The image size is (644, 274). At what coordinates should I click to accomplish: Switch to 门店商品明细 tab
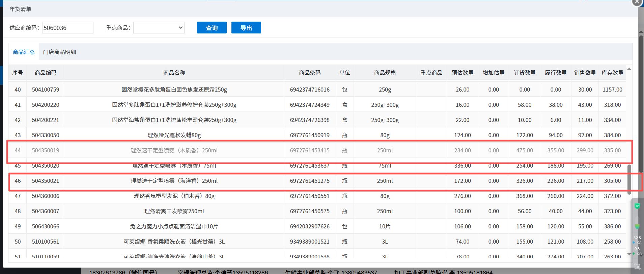[59, 52]
